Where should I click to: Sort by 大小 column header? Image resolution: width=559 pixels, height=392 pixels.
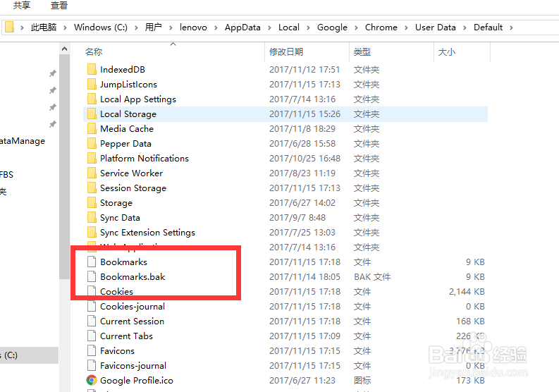point(447,52)
